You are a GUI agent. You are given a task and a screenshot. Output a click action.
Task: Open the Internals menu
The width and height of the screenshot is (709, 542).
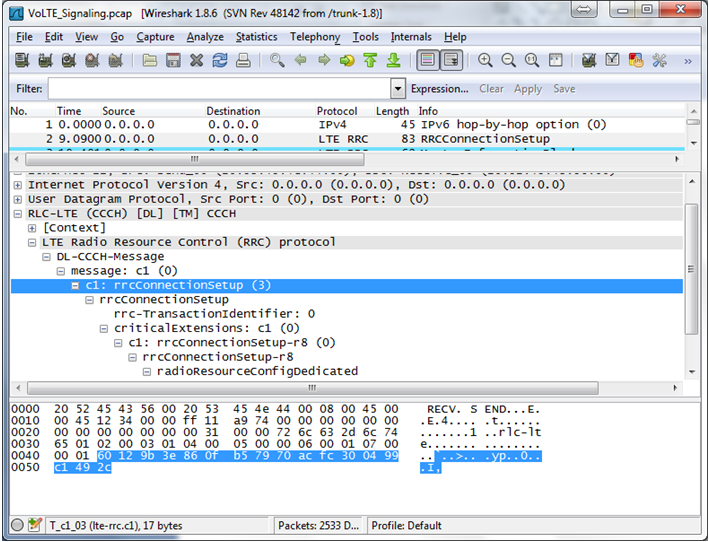pyautogui.click(x=411, y=37)
